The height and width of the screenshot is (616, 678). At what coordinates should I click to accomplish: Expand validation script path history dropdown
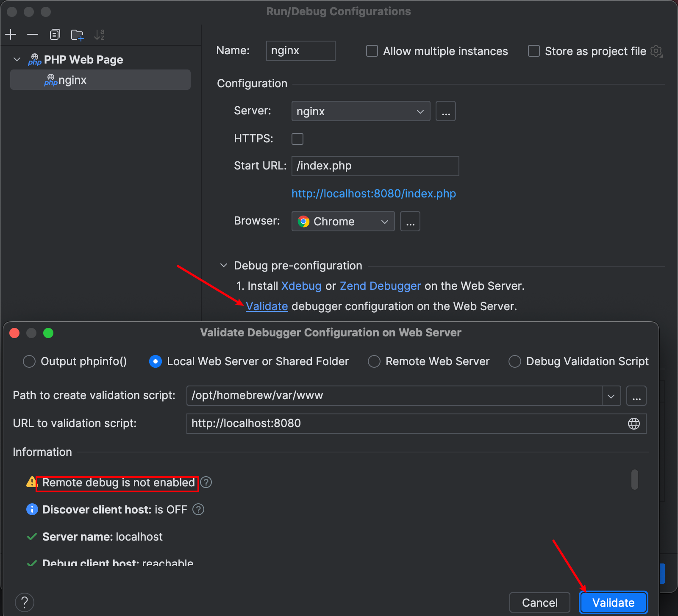pyautogui.click(x=611, y=396)
